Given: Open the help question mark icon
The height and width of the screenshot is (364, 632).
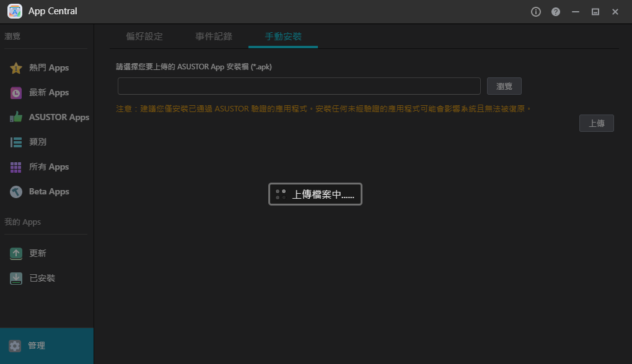Looking at the screenshot, I should pyautogui.click(x=555, y=12).
